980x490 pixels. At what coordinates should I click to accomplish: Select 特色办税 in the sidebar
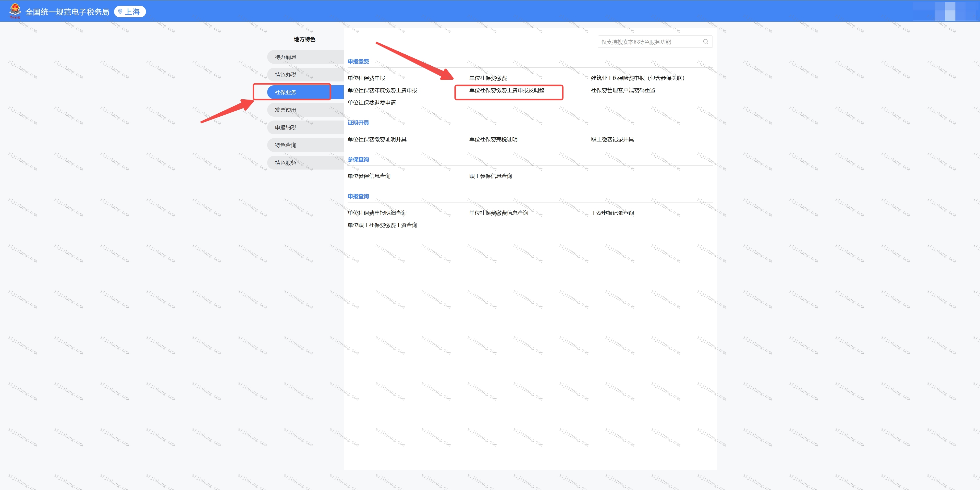pyautogui.click(x=305, y=75)
